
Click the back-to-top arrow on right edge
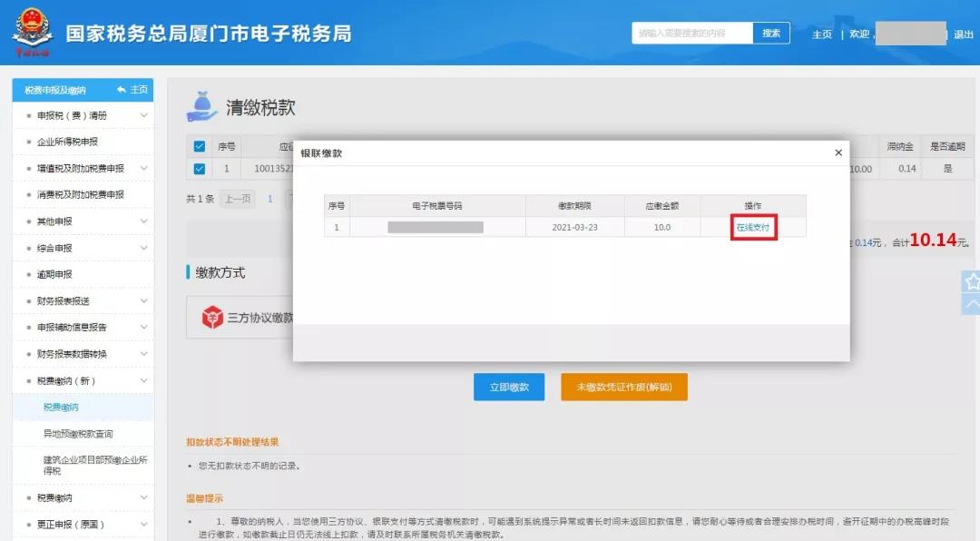[972, 304]
